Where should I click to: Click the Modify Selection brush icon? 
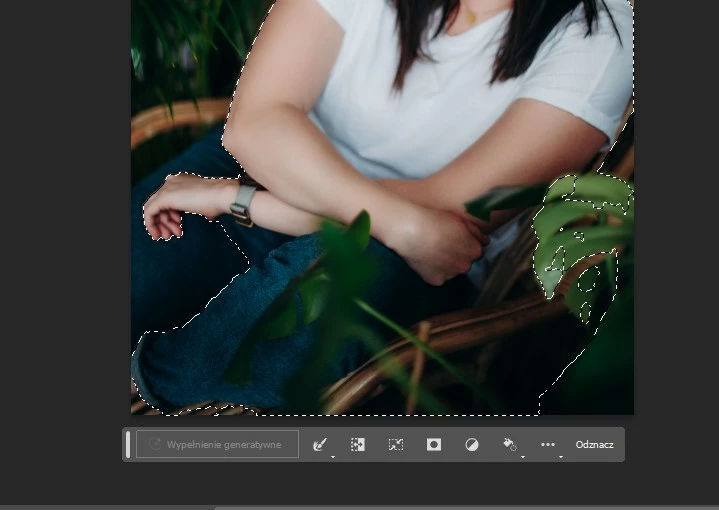[x=320, y=444]
